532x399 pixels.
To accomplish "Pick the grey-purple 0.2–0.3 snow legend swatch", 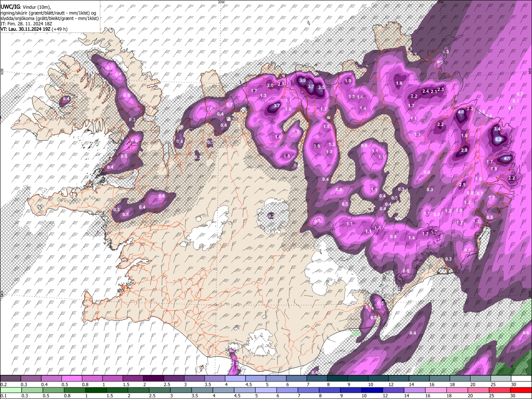I will coord(10,379).
